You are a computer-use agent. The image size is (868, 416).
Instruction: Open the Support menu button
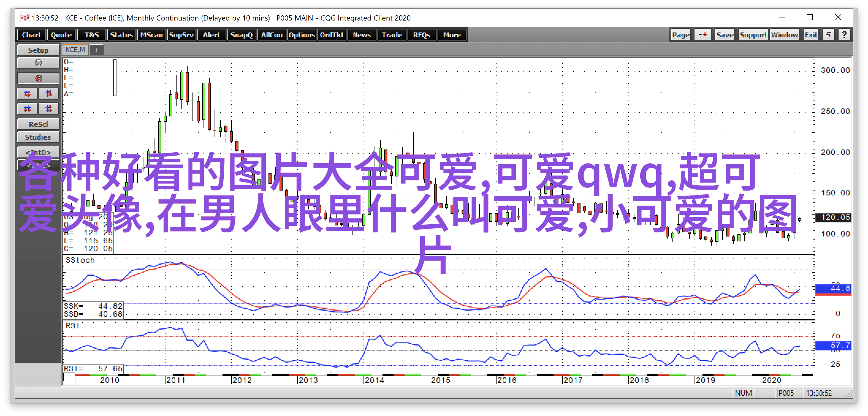coord(753,35)
